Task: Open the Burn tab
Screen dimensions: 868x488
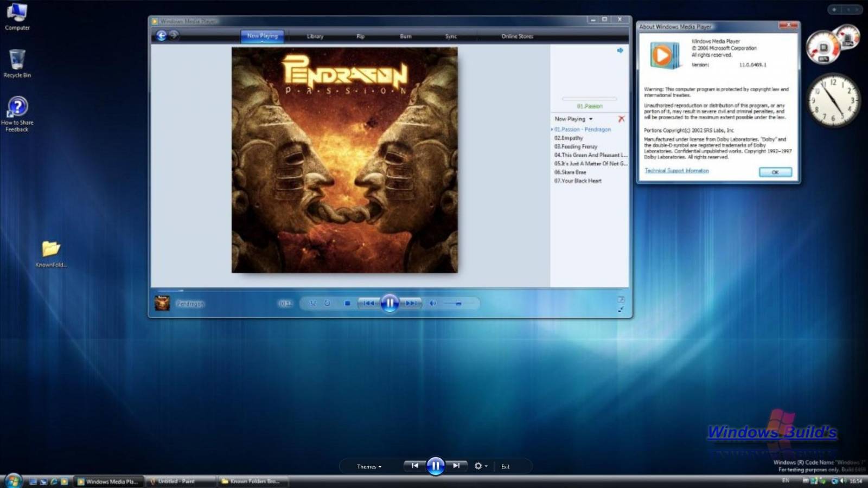Action: click(x=406, y=36)
